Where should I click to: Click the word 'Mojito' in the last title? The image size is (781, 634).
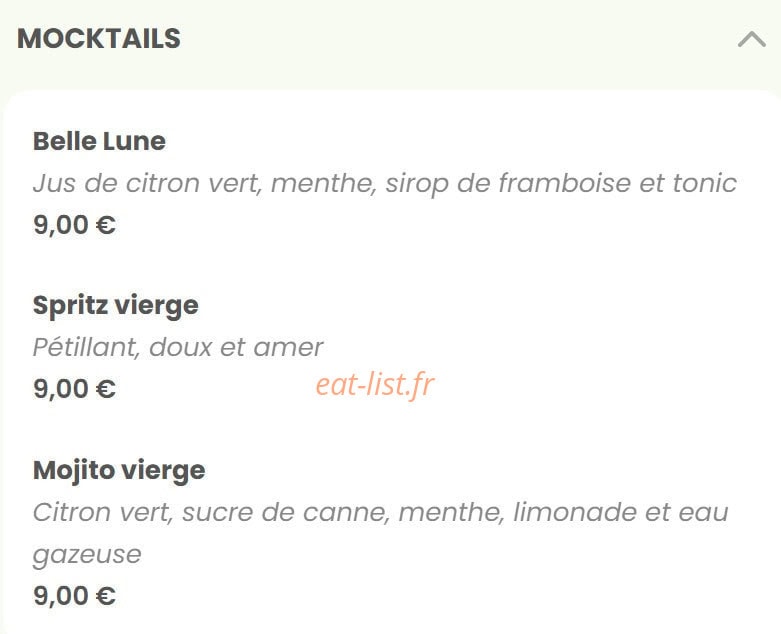pos(74,470)
